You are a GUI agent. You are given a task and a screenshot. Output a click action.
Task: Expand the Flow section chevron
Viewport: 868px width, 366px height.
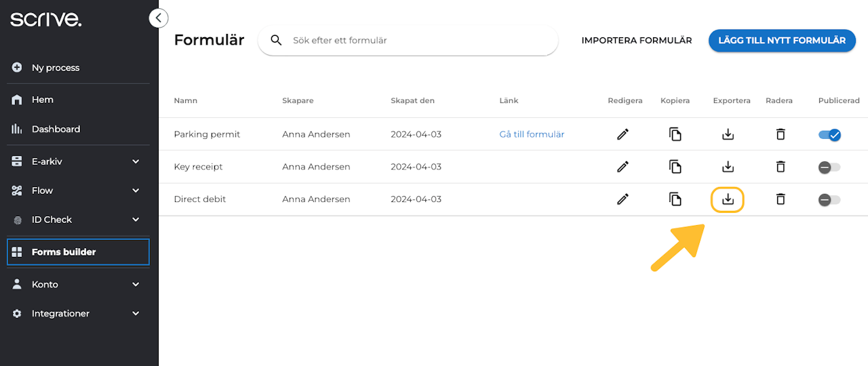[x=136, y=190]
